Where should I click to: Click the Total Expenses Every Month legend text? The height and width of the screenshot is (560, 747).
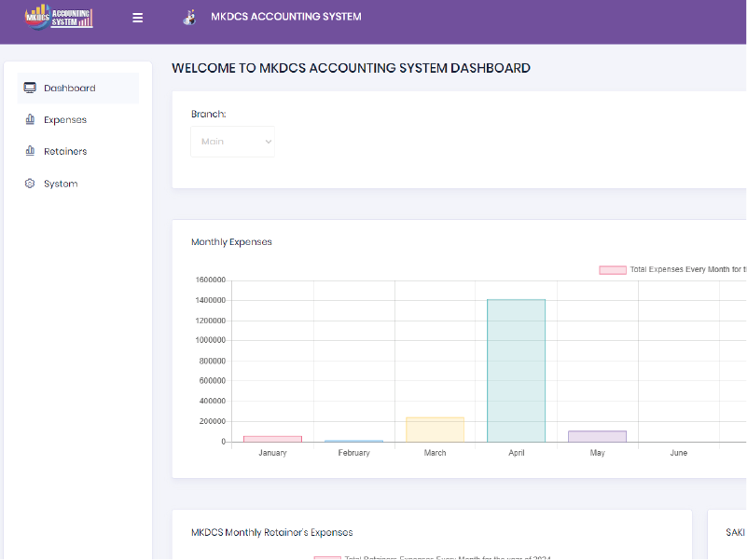(x=688, y=269)
